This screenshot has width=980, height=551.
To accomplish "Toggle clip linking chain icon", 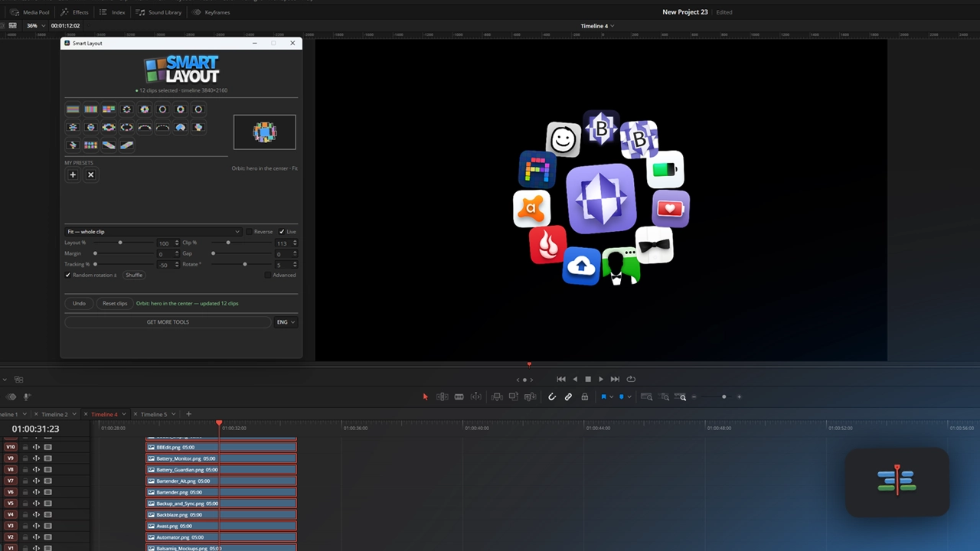I will coord(568,397).
